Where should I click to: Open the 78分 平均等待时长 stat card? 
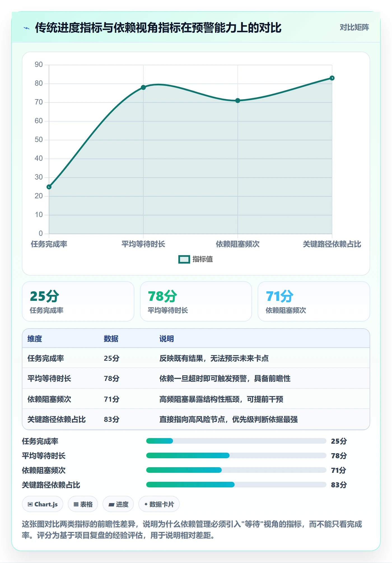pyautogui.click(x=196, y=301)
